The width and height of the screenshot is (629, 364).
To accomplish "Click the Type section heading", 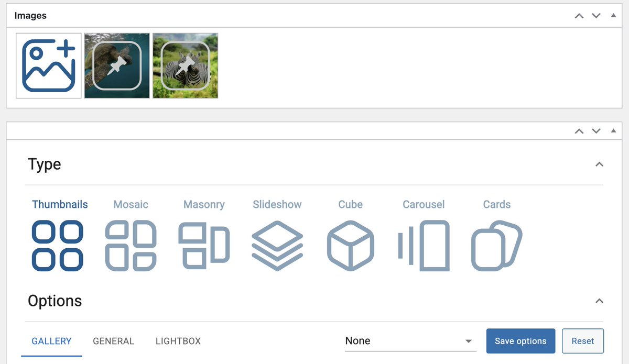I will (x=45, y=164).
